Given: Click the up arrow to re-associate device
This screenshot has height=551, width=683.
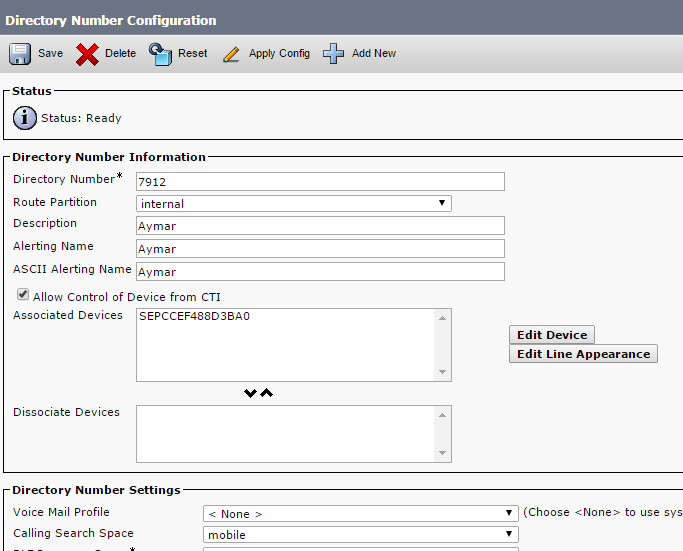Looking at the screenshot, I should (x=267, y=393).
